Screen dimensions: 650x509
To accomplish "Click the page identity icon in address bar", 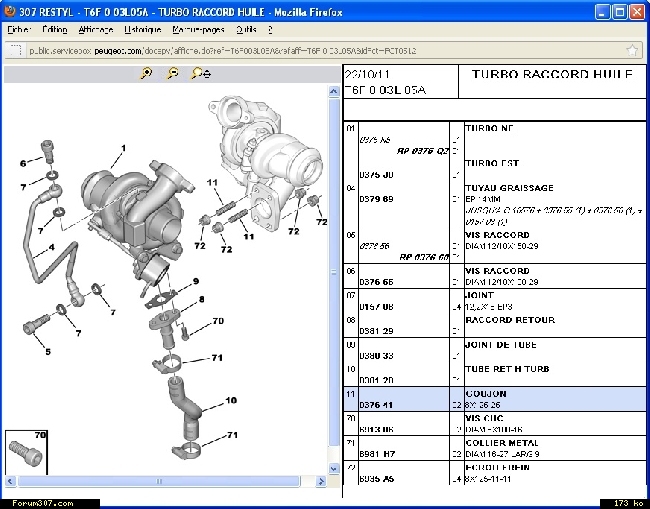I will coord(16,51).
